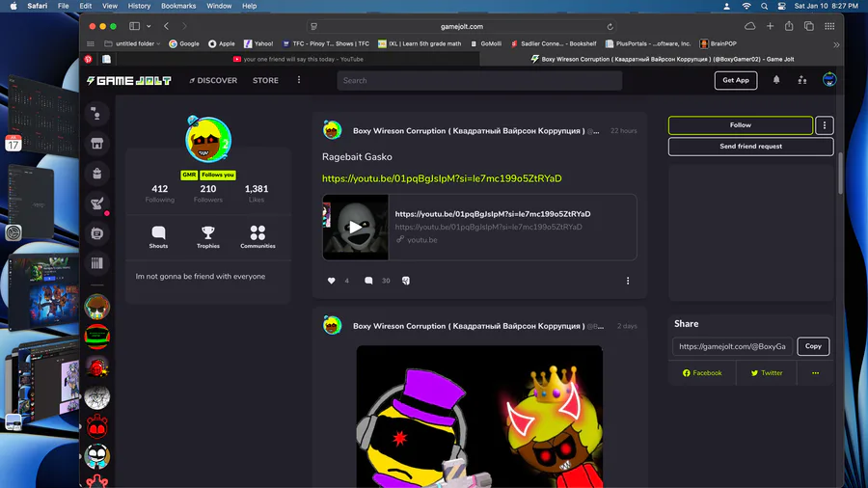The width and height of the screenshot is (868, 488).
Task: Open the quests icon with red dot
Action: point(96,203)
